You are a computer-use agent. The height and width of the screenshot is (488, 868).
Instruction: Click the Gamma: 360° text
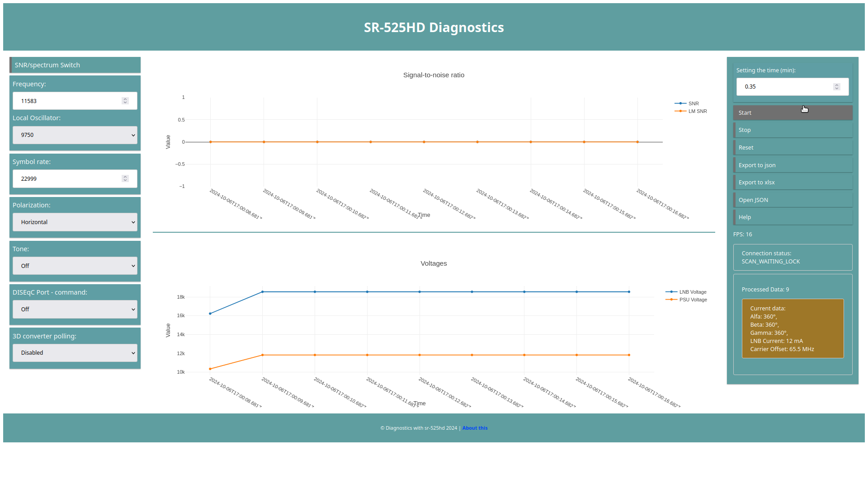(x=769, y=333)
